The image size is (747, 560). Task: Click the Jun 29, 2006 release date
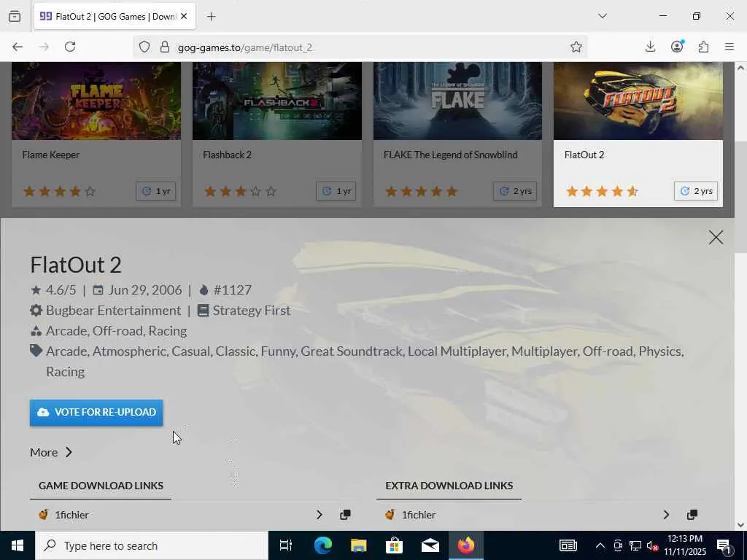click(145, 290)
